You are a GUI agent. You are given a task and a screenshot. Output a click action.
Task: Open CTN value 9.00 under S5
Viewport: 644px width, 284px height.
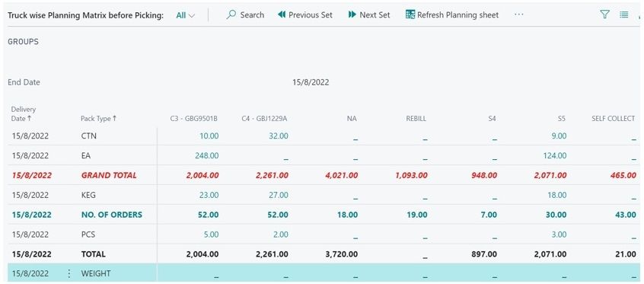click(560, 136)
